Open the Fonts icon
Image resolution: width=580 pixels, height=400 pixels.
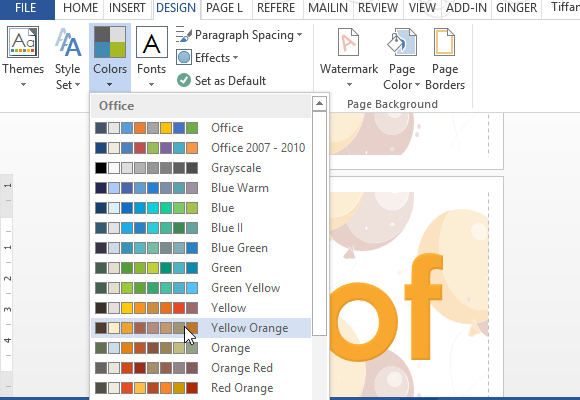(x=152, y=43)
